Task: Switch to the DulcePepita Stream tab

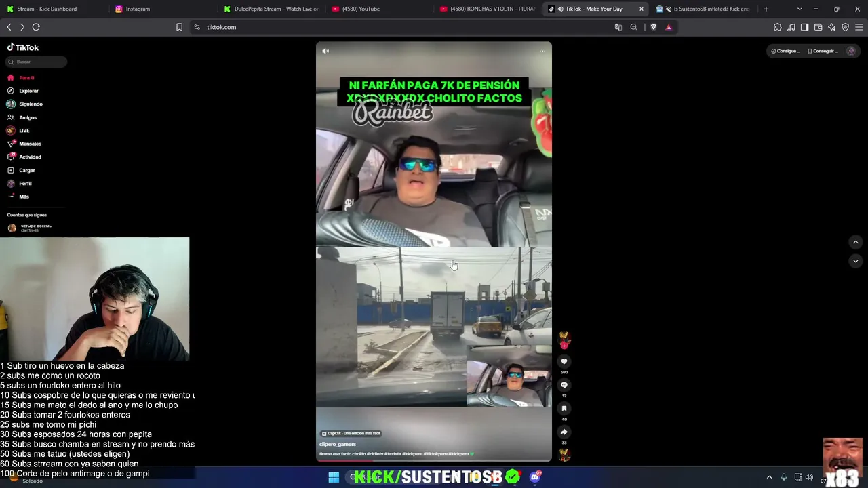Action: coord(271,9)
